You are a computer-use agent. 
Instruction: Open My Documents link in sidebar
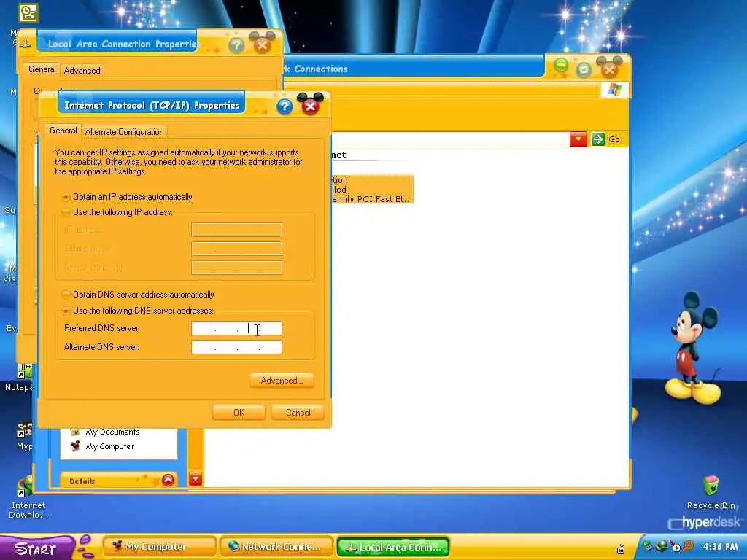112,432
